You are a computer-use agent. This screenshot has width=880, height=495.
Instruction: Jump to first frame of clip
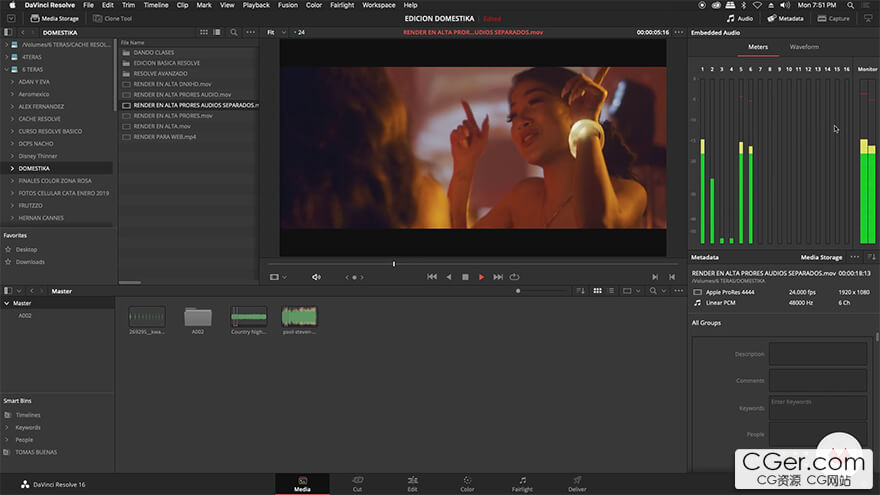click(x=432, y=277)
